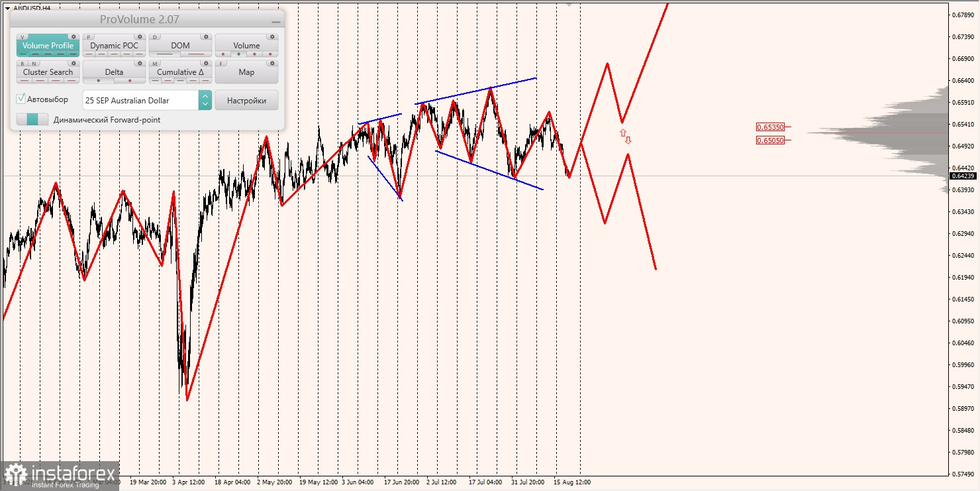Viewport: 980px width, 491px height.
Task: Click the 0.59960 price scale label
Action: (x=962, y=364)
